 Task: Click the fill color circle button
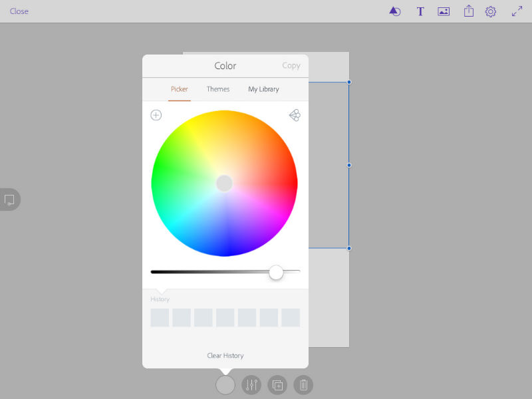coord(225,384)
